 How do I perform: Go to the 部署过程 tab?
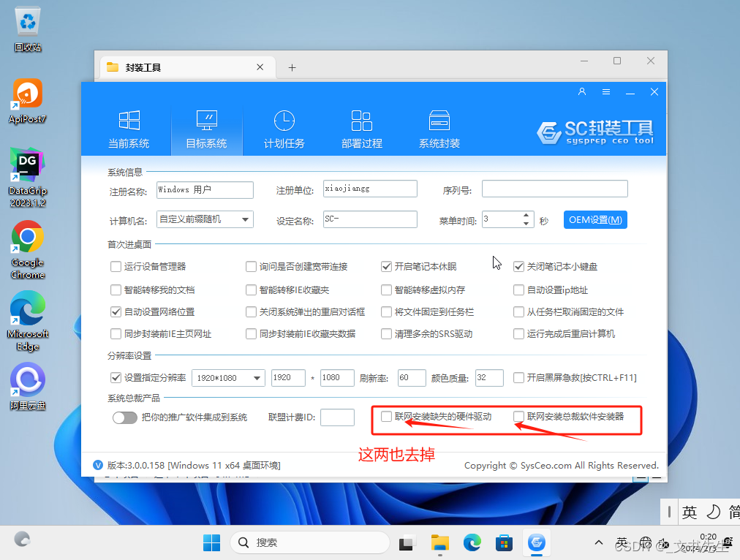(x=361, y=129)
